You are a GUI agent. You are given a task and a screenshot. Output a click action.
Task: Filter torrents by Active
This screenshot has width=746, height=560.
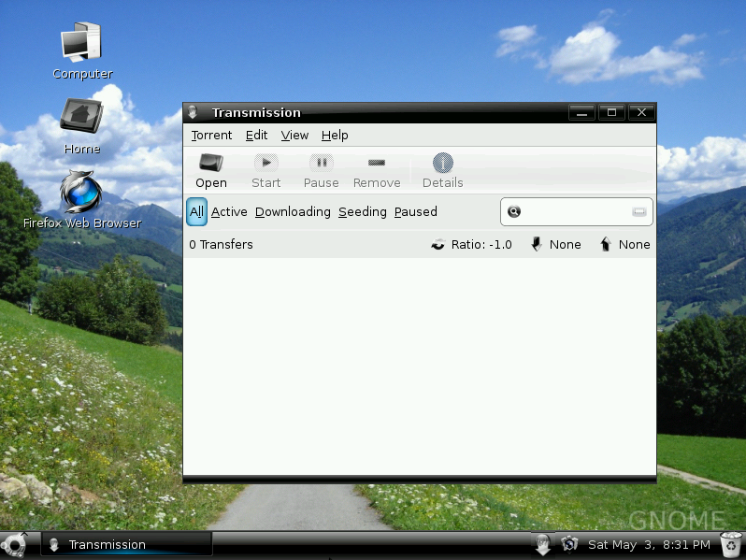229,211
